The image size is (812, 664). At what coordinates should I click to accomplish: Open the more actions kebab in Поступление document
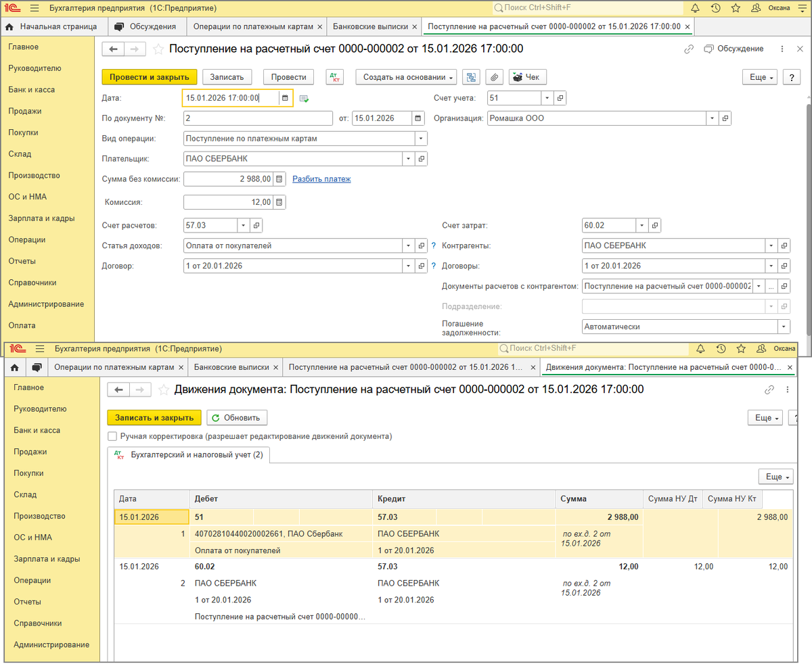(x=782, y=49)
